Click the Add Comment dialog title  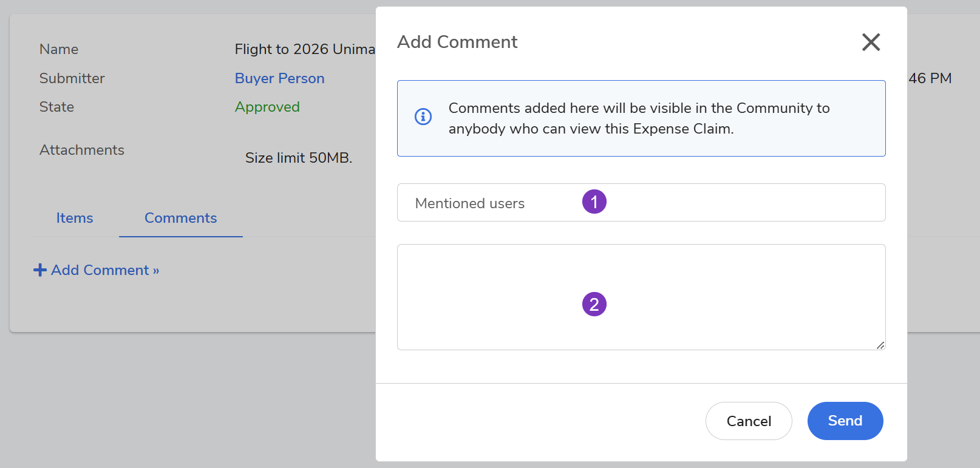click(457, 42)
